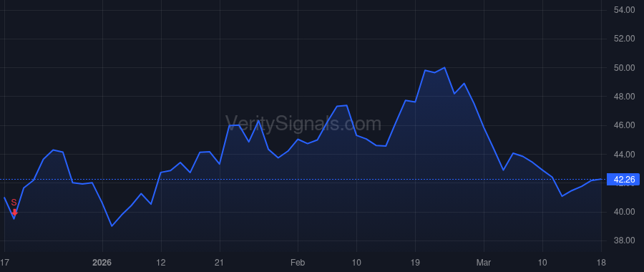Click the 42.26 current price label
The image size is (644, 272).
(623, 180)
